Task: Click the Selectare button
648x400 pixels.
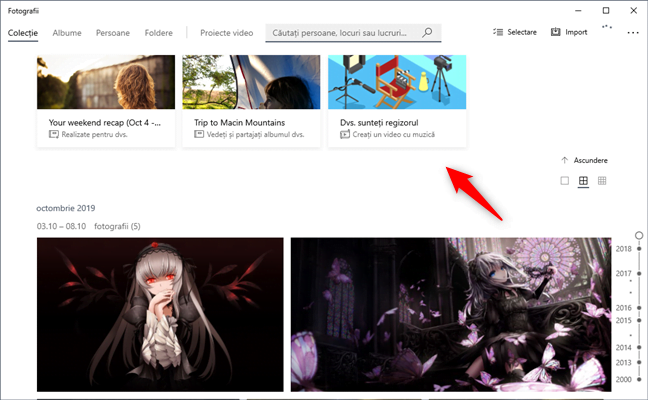Action: coord(515,32)
